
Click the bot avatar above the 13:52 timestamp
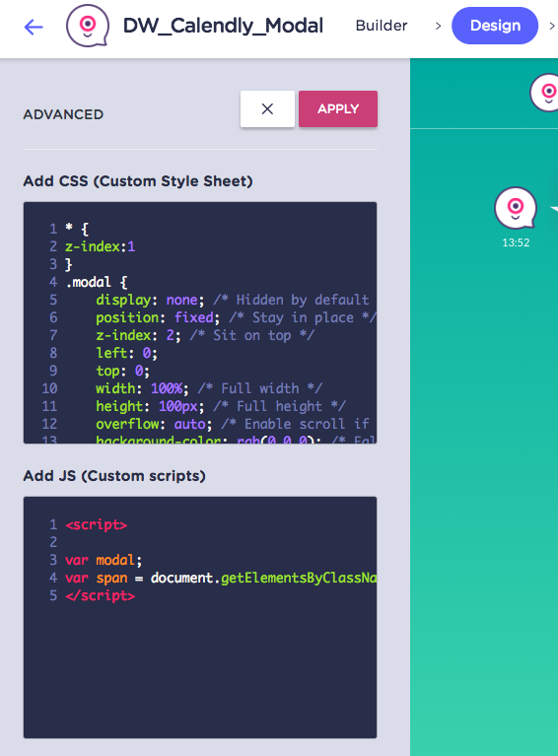(515, 208)
